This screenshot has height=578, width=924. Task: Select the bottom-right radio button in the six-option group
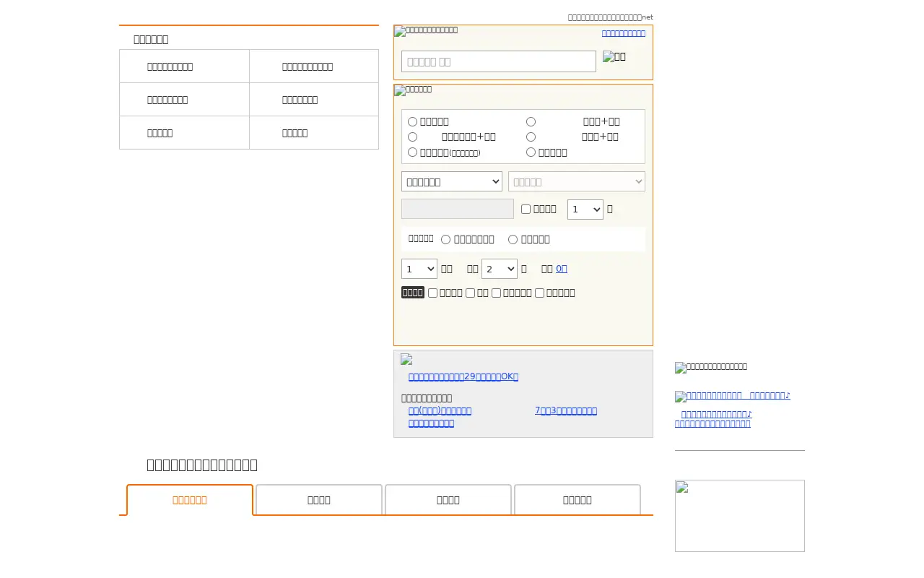pyautogui.click(x=531, y=152)
